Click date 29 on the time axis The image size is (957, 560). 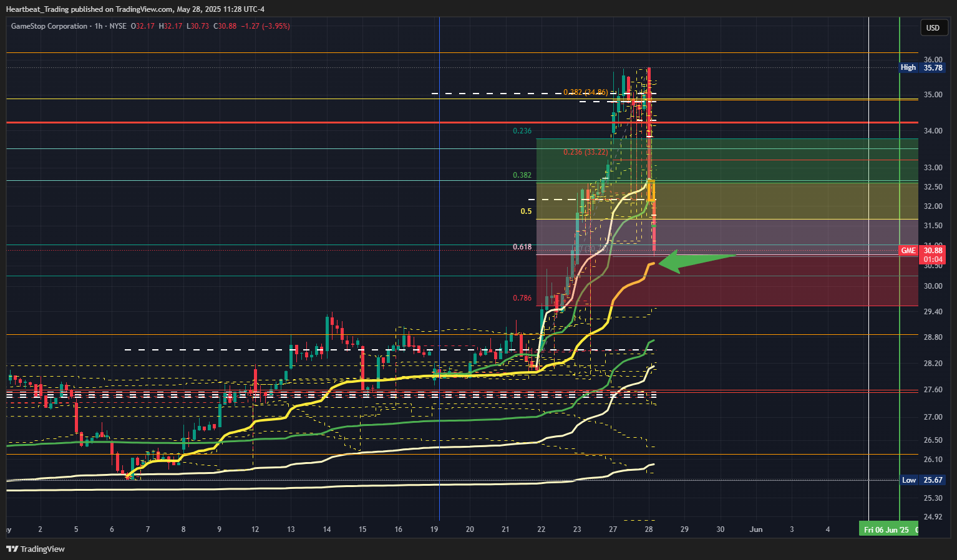click(684, 529)
